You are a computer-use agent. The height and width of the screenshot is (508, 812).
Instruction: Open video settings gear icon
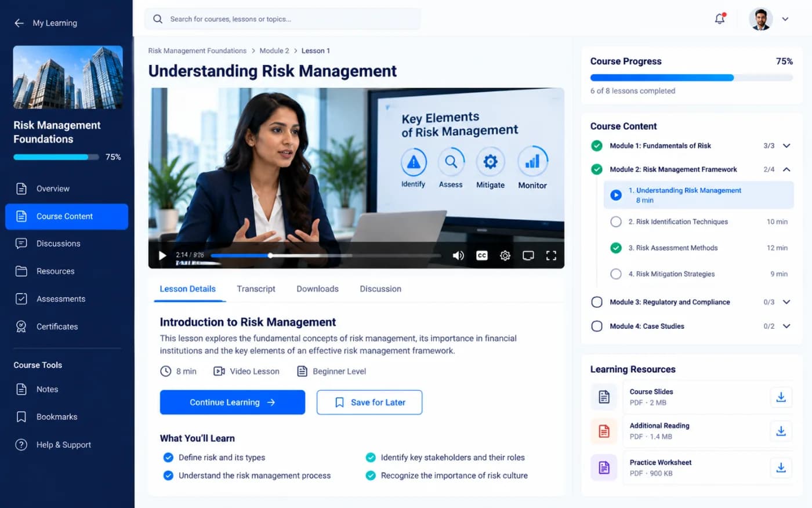(505, 256)
